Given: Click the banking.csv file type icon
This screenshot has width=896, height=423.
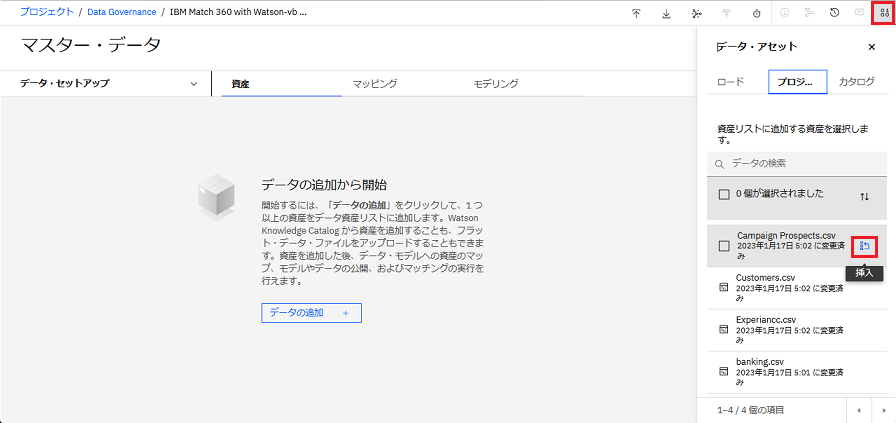Looking at the screenshot, I should coord(723,372).
